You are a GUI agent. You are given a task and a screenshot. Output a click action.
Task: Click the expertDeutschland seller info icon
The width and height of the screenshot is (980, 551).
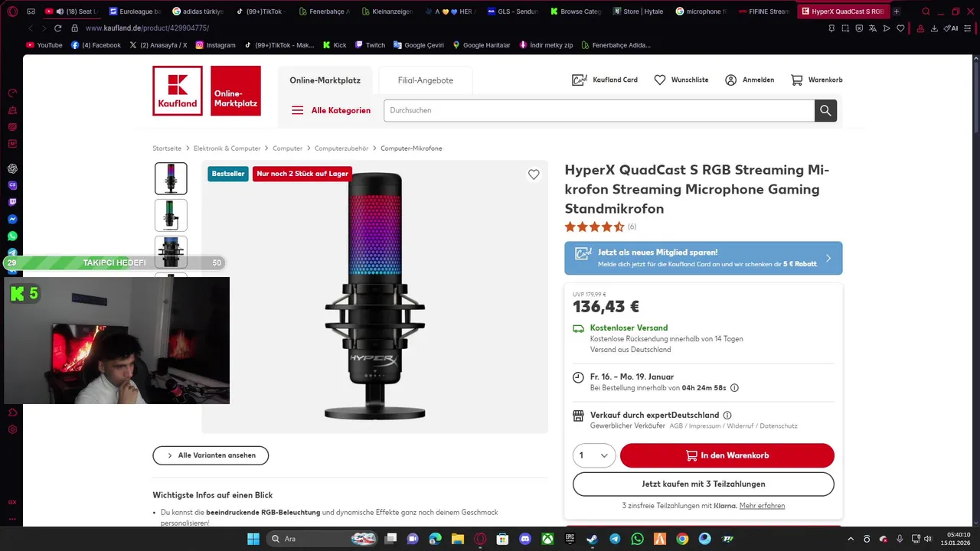coord(727,416)
